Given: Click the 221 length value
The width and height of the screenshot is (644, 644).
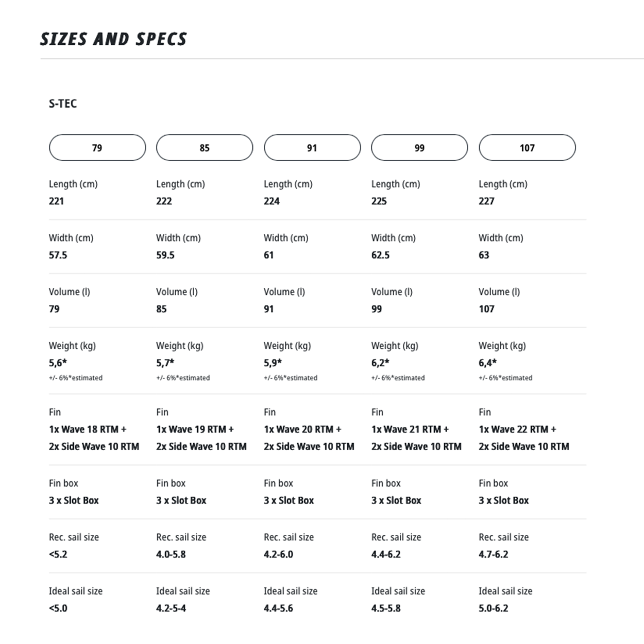Looking at the screenshot, I should pos(57,201).
